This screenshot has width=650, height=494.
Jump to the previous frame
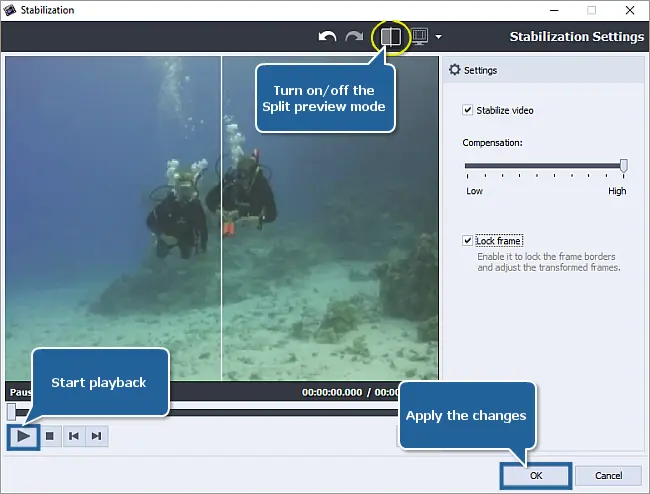click(72, 436)
